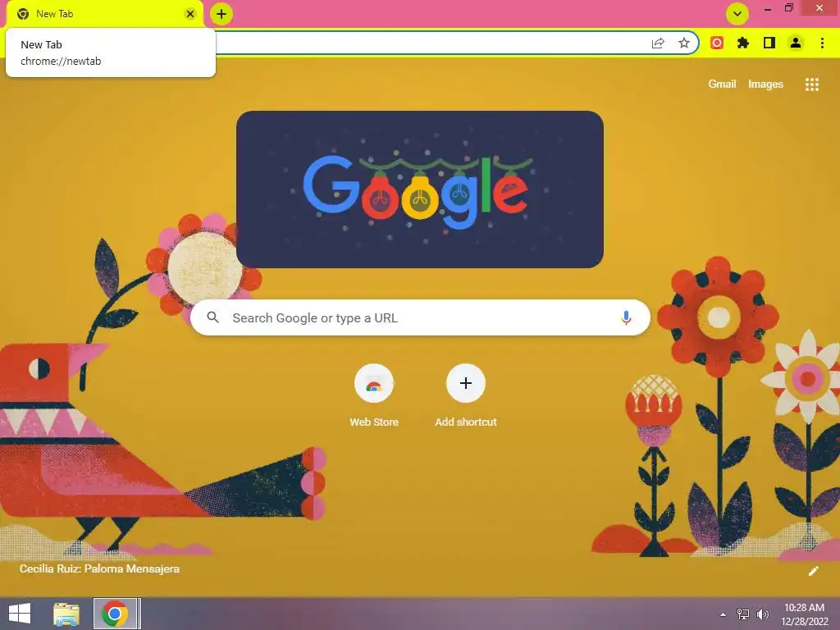Click the Google holiday doodle
The width and height of the screenshot is (840, 630).
coord(420,189)
